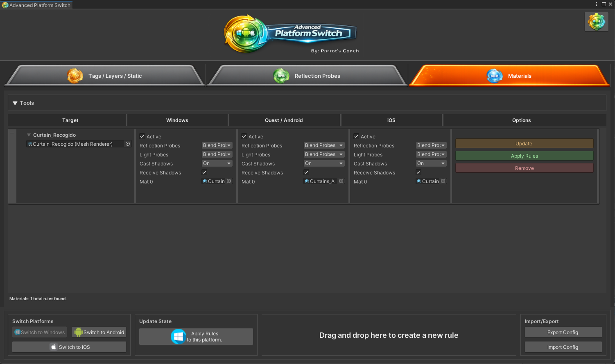Open Quest / Android Cast Shadows dropdown
Viewport: 615px width, 364px height.
click(x=324, y=163)
